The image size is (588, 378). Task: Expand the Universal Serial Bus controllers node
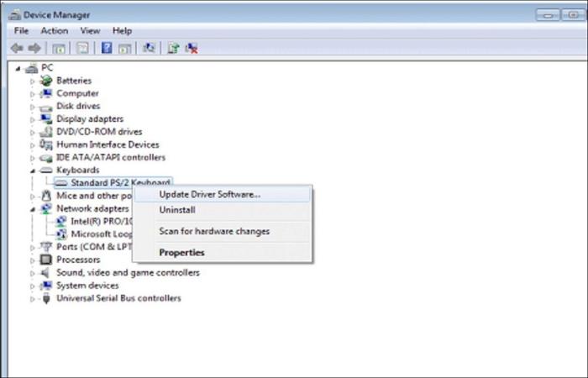coord(33,299)
